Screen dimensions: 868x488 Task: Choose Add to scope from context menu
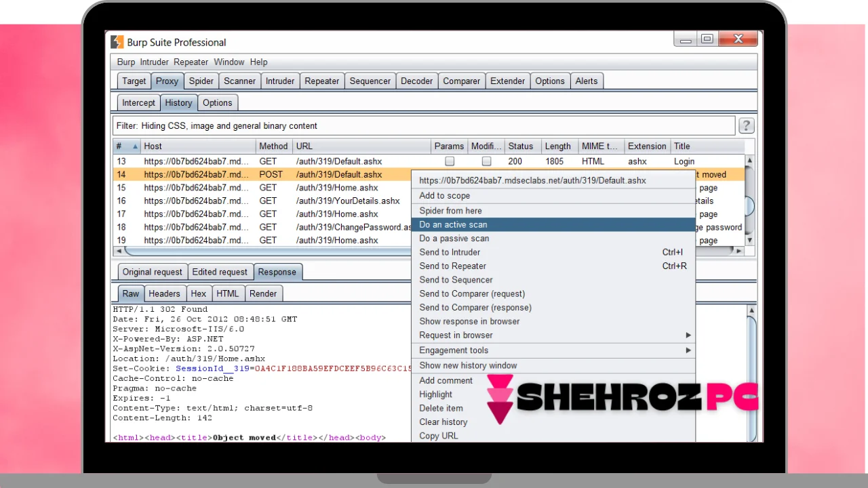[x=553, y=195]
